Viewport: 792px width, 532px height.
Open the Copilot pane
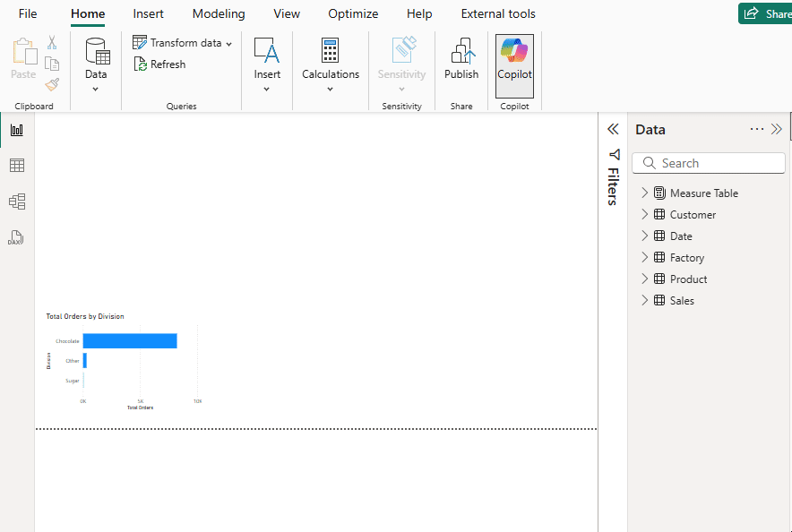click(x=514, y=66)
